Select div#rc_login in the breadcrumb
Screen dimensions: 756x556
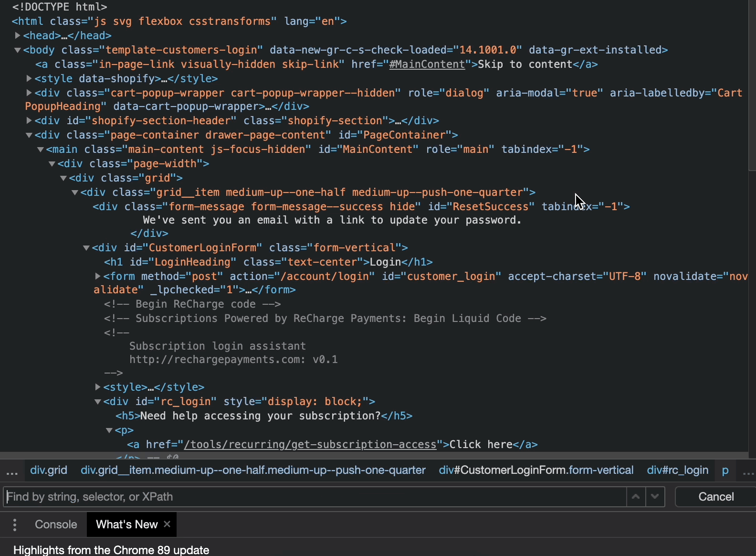click(677, 470)
